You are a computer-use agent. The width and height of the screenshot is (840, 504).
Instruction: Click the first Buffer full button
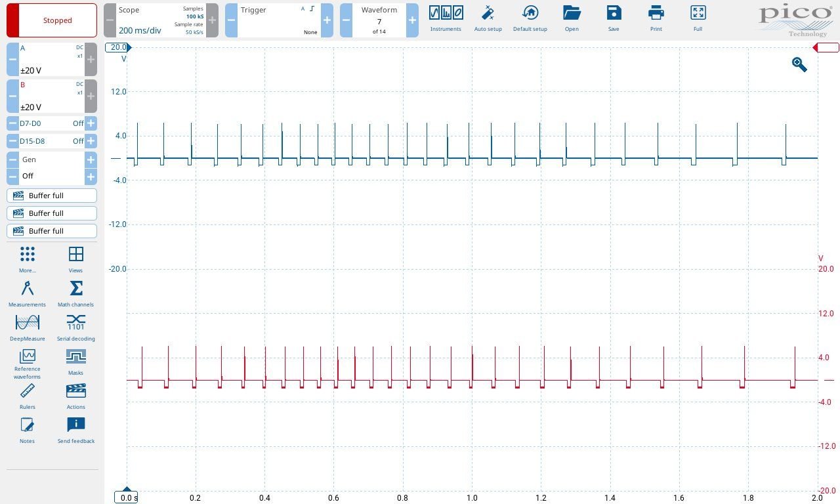tap(52, 196)
